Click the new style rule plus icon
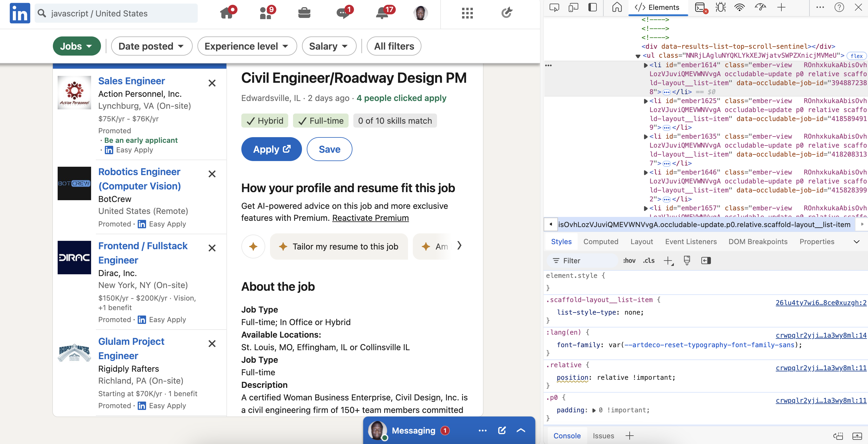The width and height of the screenshot is (868, 444). coord(668,261)
